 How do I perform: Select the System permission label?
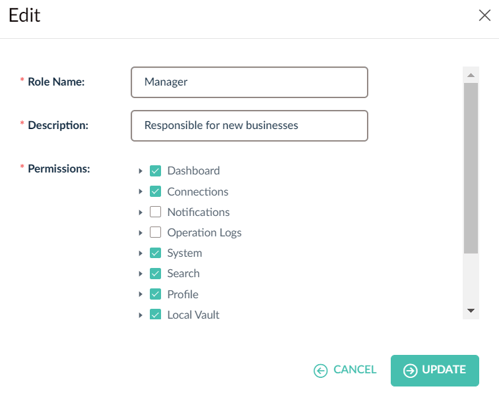tap(185, 253)
